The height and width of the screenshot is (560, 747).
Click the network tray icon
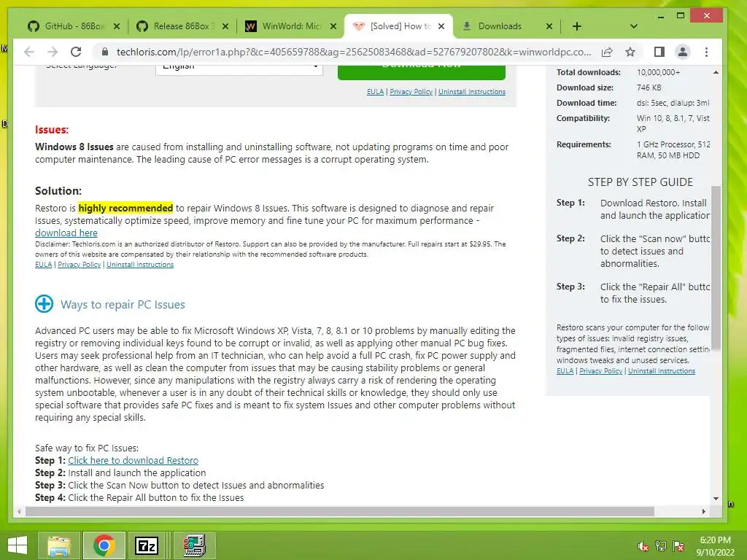point(661,546)
